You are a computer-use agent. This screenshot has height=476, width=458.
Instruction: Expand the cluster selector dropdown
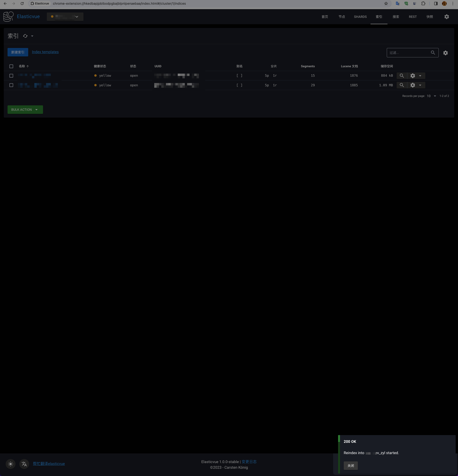click(65, 16)
